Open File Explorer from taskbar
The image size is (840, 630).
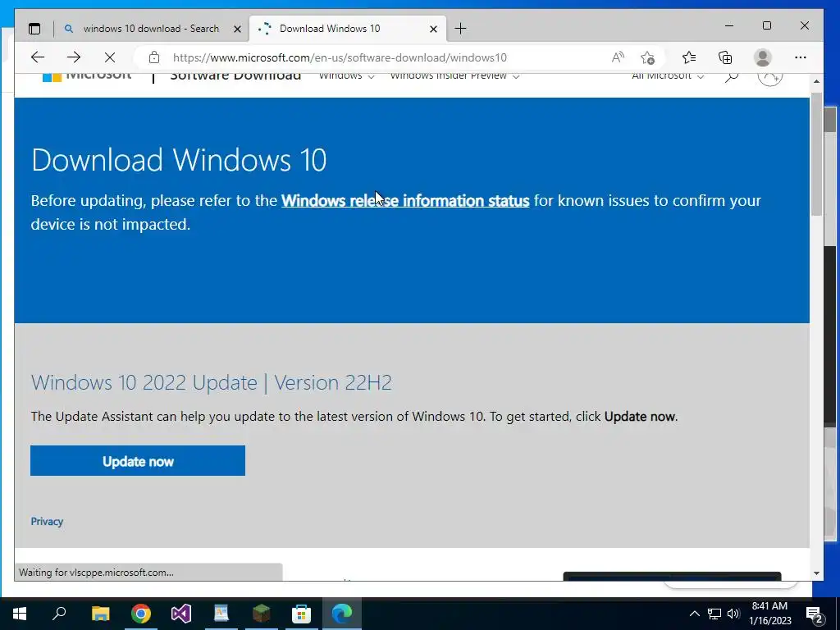(x=100, y=614)
